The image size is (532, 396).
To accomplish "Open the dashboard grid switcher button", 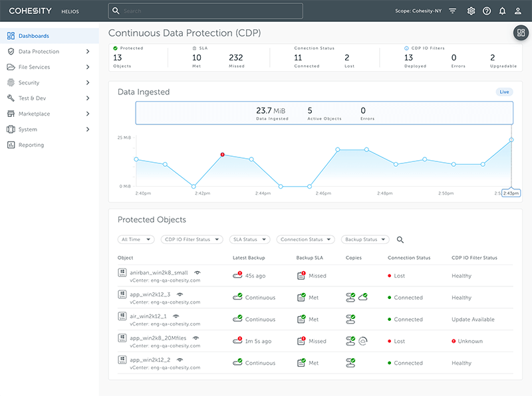I will coord(521,33).
